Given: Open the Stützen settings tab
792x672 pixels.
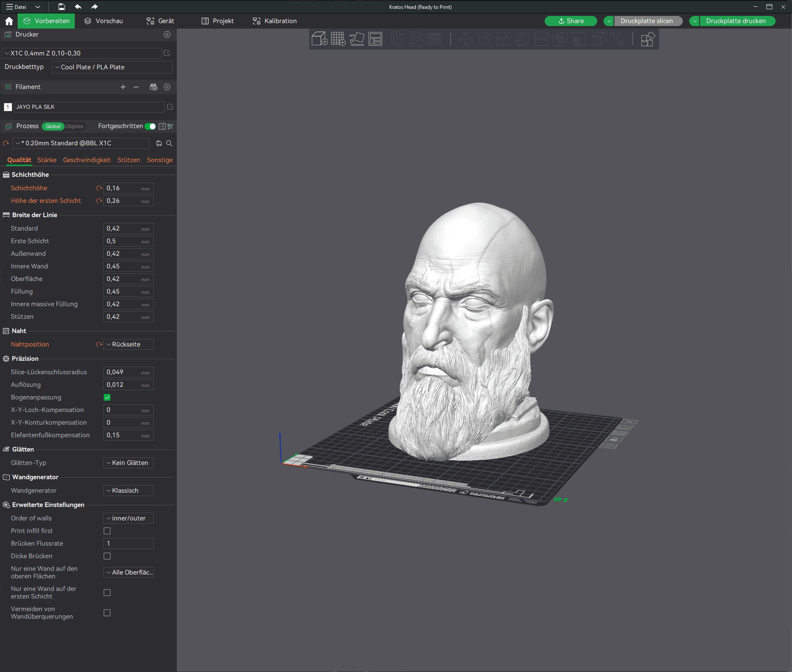Looking at the screenshot, I should coord(129,160).
